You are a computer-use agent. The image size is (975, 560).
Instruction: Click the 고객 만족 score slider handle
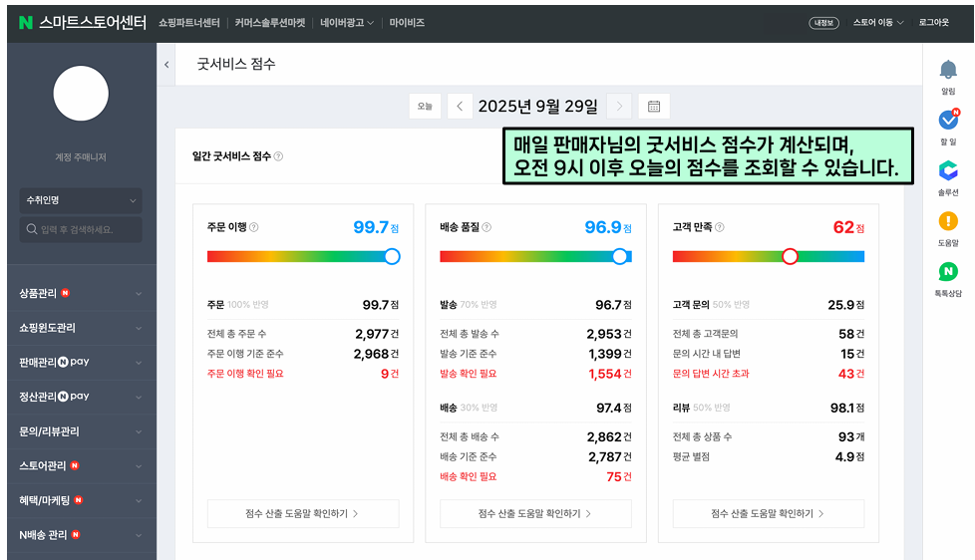pyautogui.click(x=791, y=256)
